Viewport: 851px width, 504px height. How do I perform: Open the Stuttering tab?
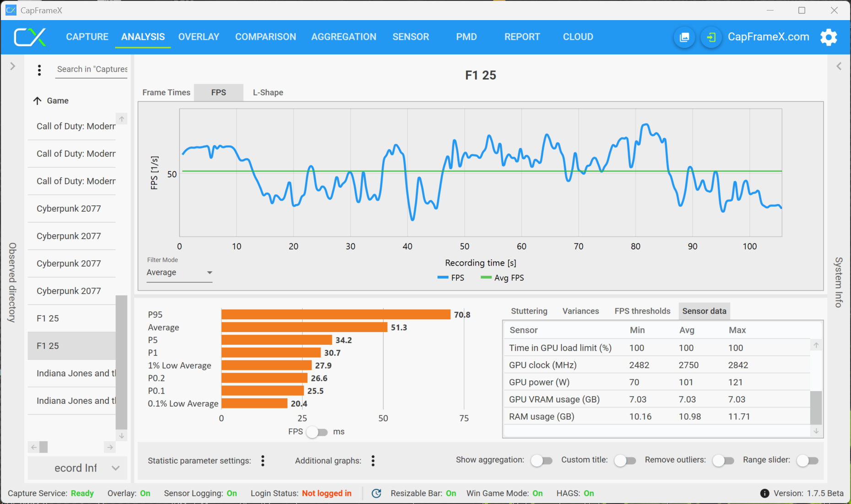[x=529, y=311]
